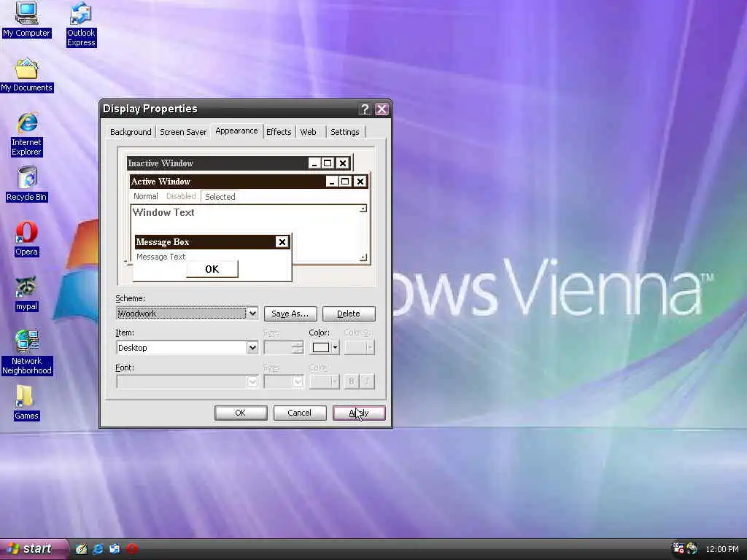Screen dimensions: 747x560
Task: Delete the selected scheme
Action: 349,314
